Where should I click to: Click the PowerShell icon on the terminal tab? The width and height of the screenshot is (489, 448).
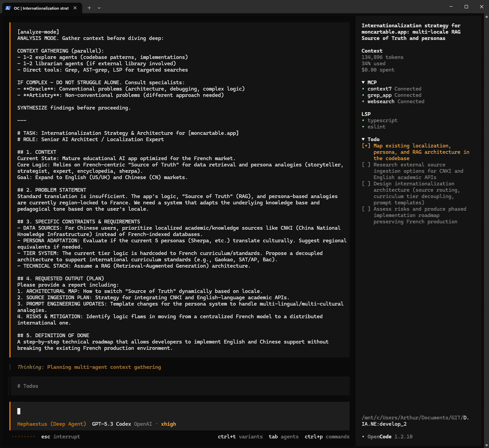point(8,8)
